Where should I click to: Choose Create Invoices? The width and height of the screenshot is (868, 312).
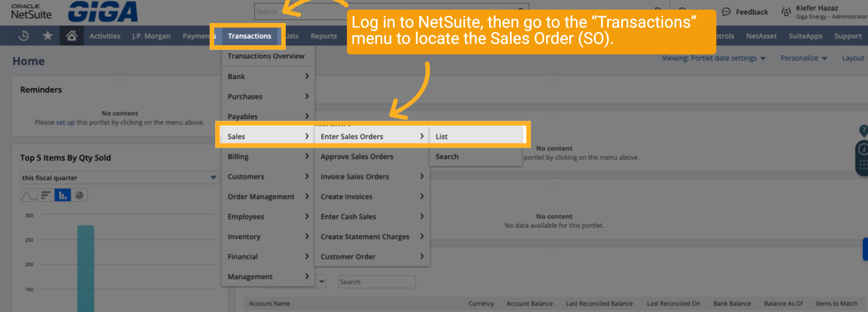click(x=372, y=196)
